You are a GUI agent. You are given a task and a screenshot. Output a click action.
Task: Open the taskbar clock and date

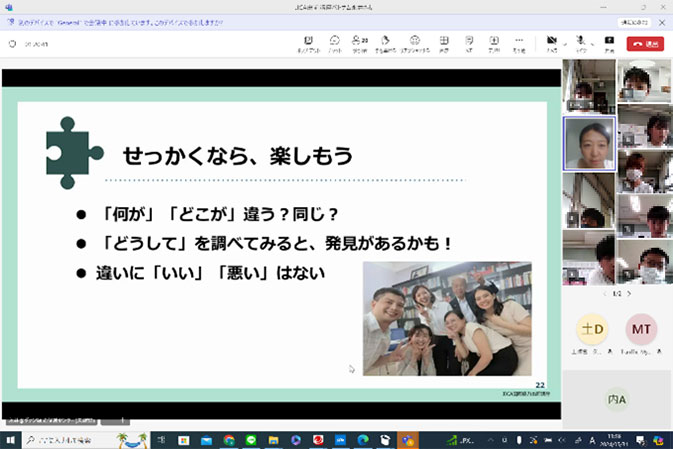click(x=614, y=440)
